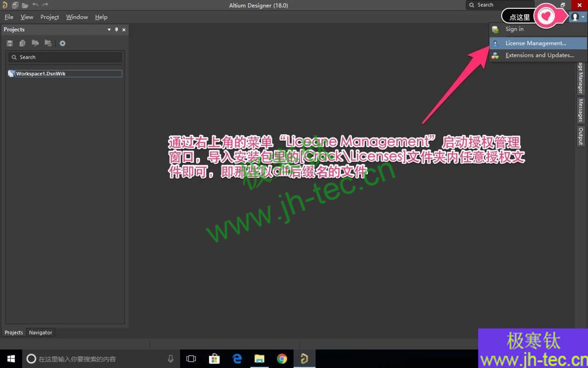Click the Projects panel Search field
This screenshot has height=368, width=588.
65,57
